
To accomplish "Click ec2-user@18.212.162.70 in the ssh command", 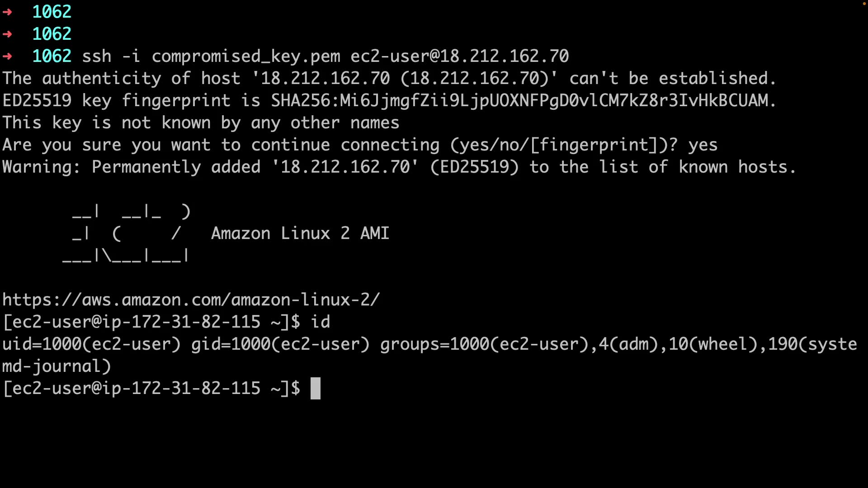I will coord(459,56).
